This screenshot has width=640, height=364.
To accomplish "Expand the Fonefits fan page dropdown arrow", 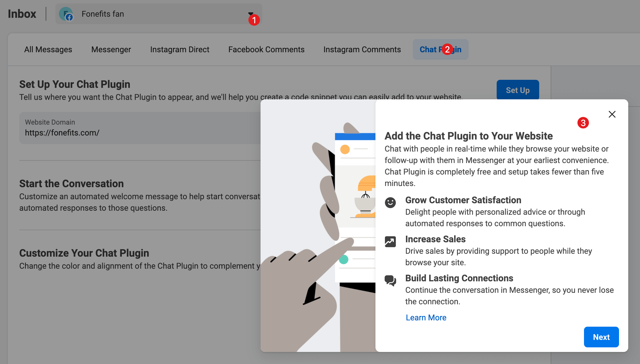I will coord(250,13).
